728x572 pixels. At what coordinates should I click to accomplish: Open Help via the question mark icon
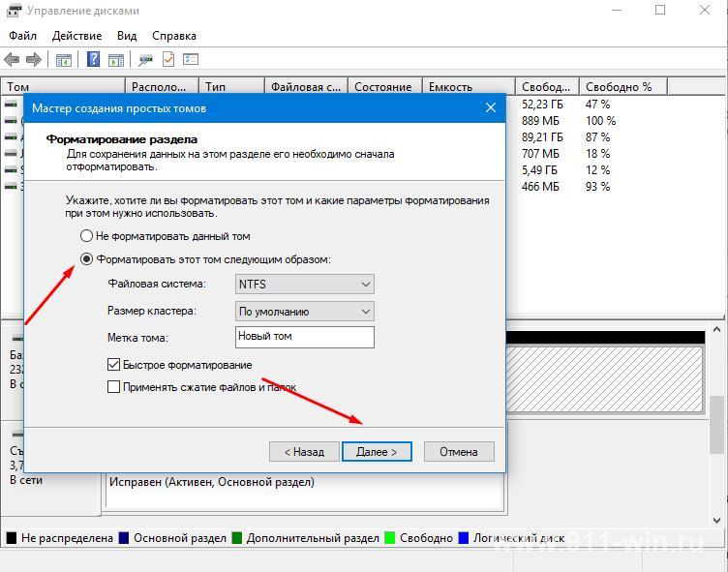coord(93,59)
